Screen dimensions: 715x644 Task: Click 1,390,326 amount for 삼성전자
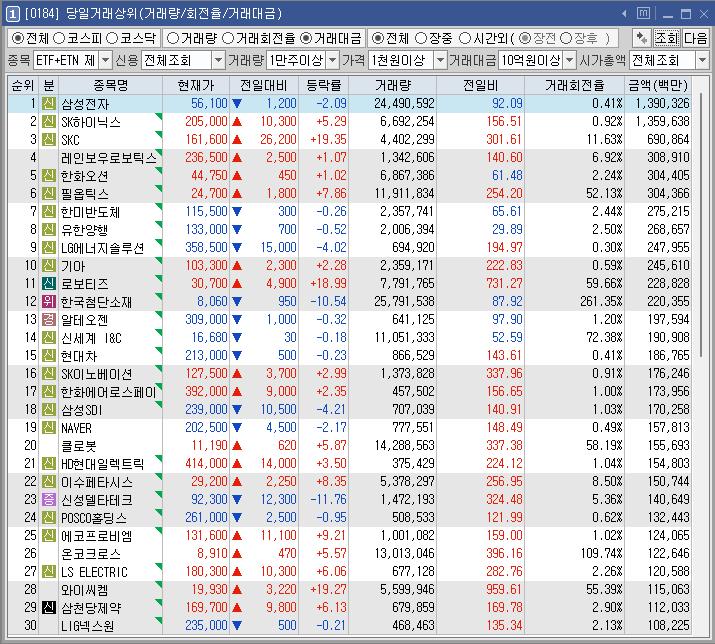click(662, 104)
